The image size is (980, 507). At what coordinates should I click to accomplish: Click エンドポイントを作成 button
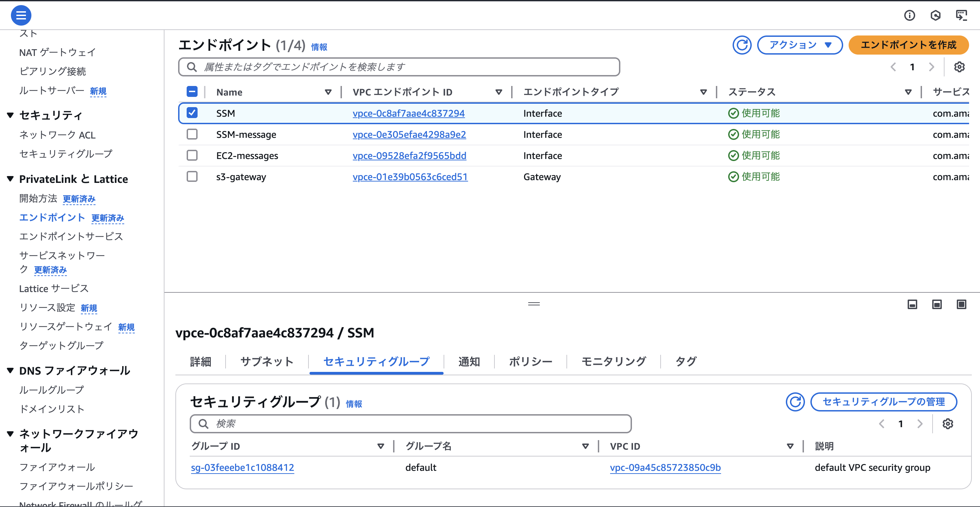tap(908, 45)
